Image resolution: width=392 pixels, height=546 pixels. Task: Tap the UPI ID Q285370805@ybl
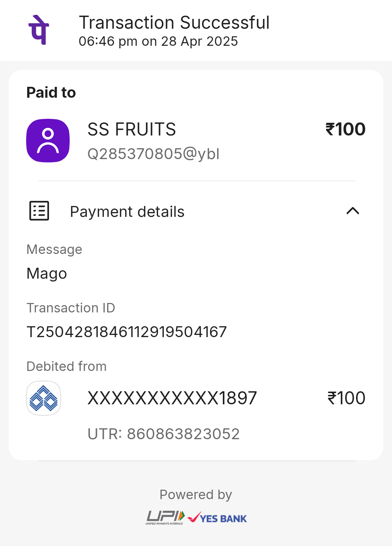coord(154,154)
